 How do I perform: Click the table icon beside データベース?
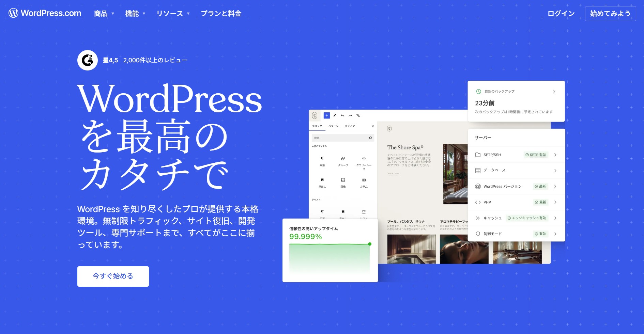(478, 171)
